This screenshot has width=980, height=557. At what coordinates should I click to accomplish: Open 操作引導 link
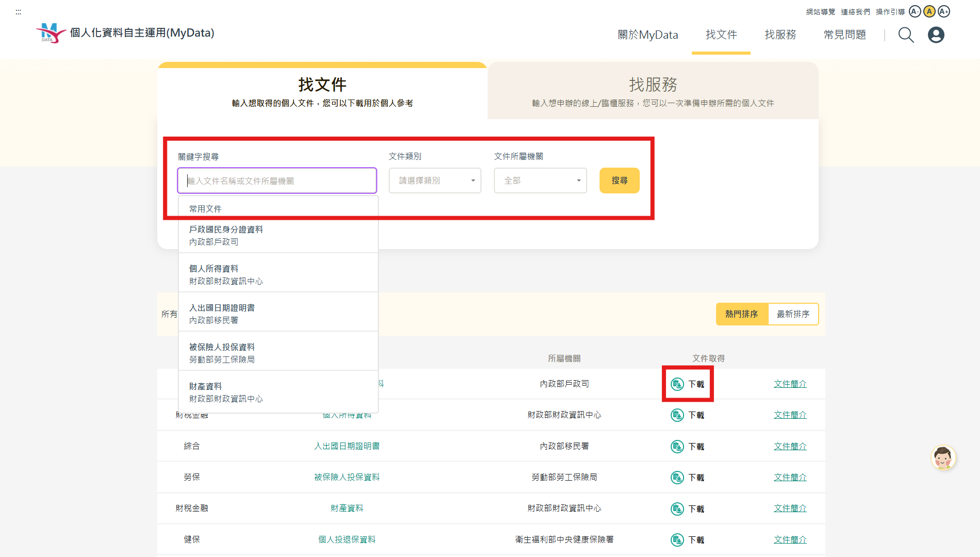[890, 12]
